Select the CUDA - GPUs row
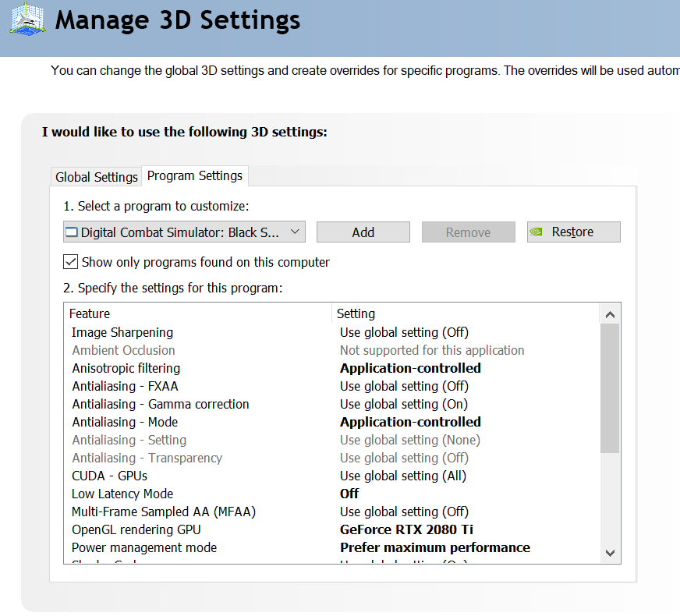This screenshot has height=616, width=680. 109,476
